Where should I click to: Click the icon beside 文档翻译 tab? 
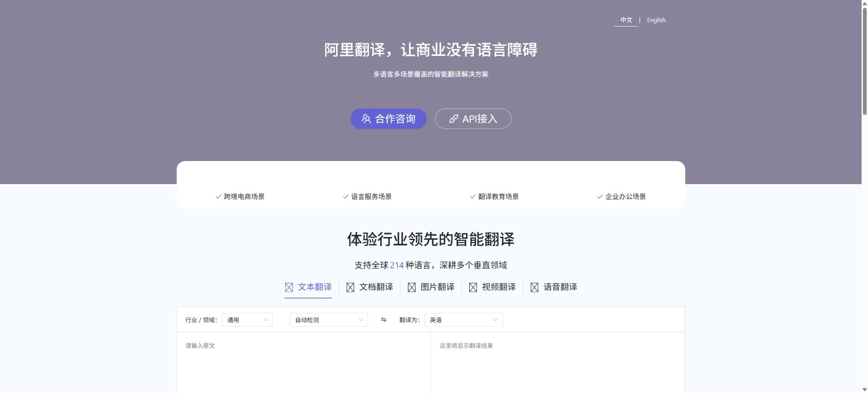350,287
